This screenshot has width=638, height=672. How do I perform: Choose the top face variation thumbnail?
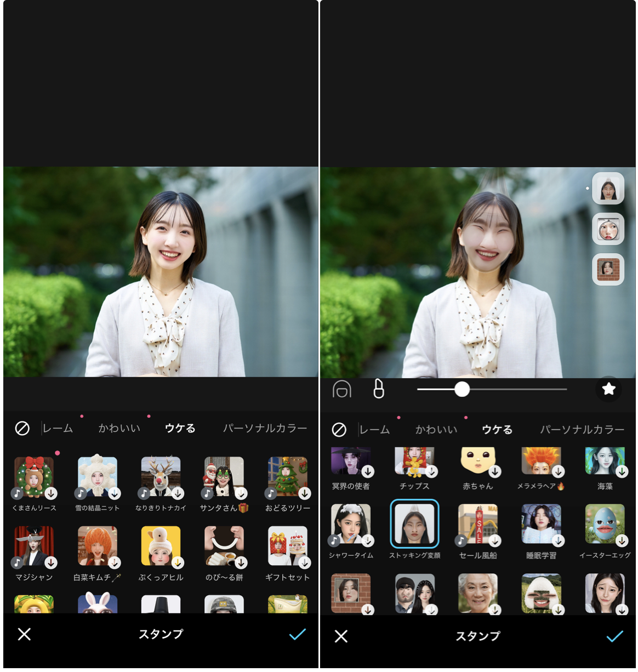coord(608,189)
